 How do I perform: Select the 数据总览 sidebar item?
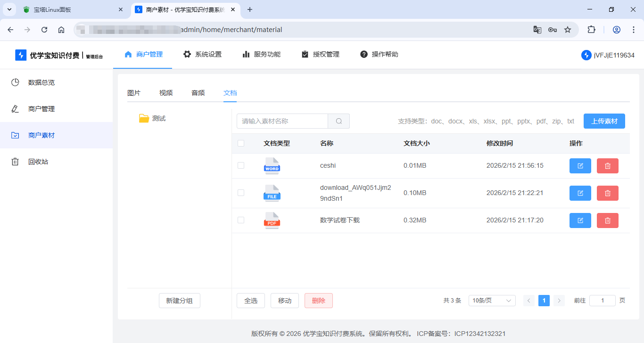pyautogui.click(x=42, y=82)
